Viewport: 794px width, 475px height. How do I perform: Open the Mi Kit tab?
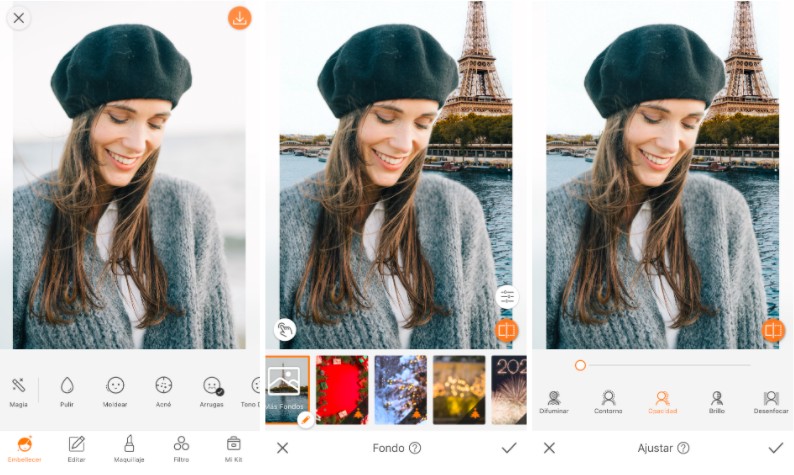(233, 449)
